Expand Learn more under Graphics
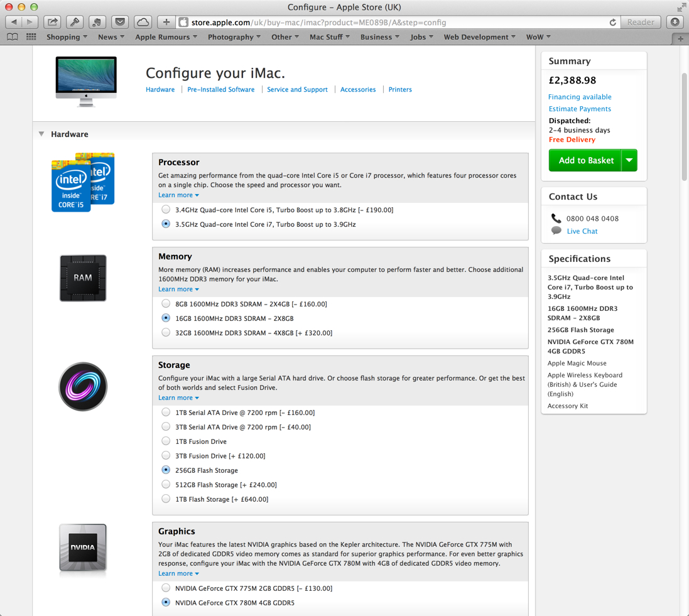This screenshot has height=616, width=689. (178, 573)
